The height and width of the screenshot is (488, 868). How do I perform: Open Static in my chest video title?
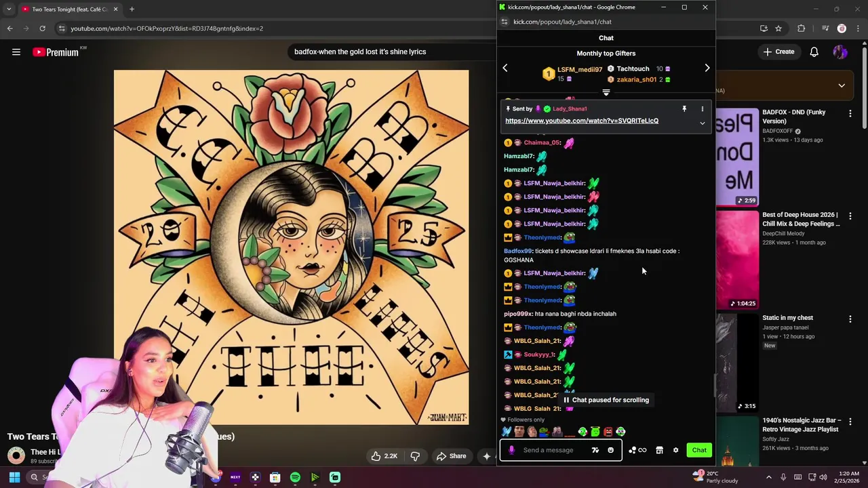pyautogui.click(x=787, y=318)
